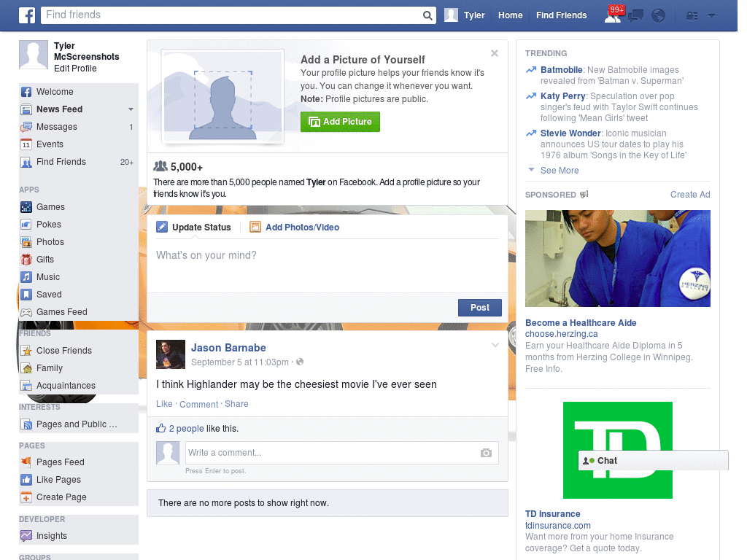Click the Welcome sidebar icon
This screenshot has height=560, width=747.
(x=26, y=92)
